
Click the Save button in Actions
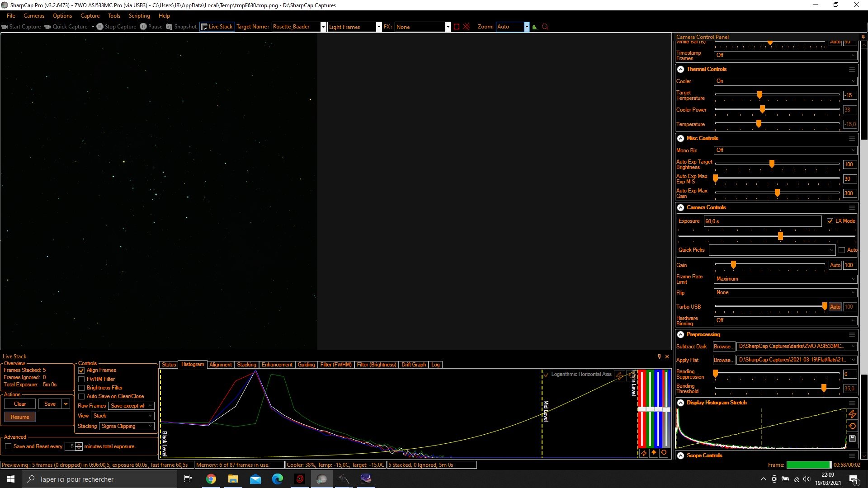point(50,404)
